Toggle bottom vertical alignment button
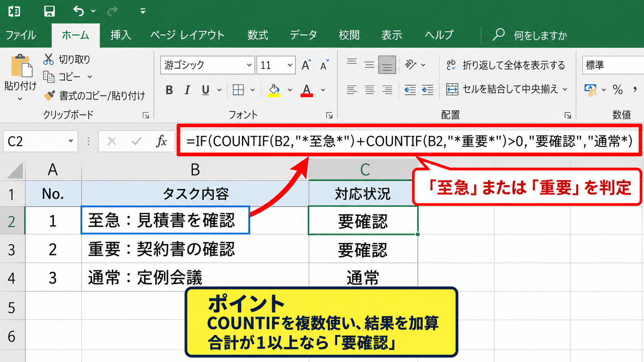 pyautogui.click(x=387, y=65)
